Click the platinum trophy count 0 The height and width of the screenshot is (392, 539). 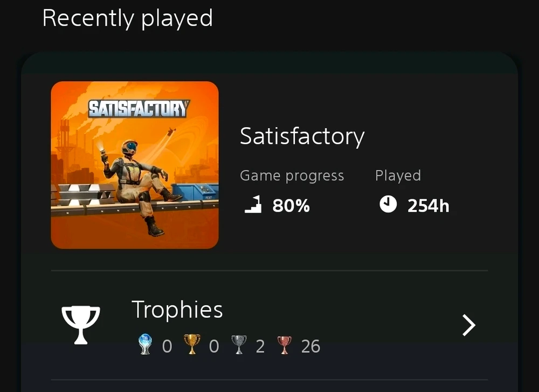tap(167, 346)
